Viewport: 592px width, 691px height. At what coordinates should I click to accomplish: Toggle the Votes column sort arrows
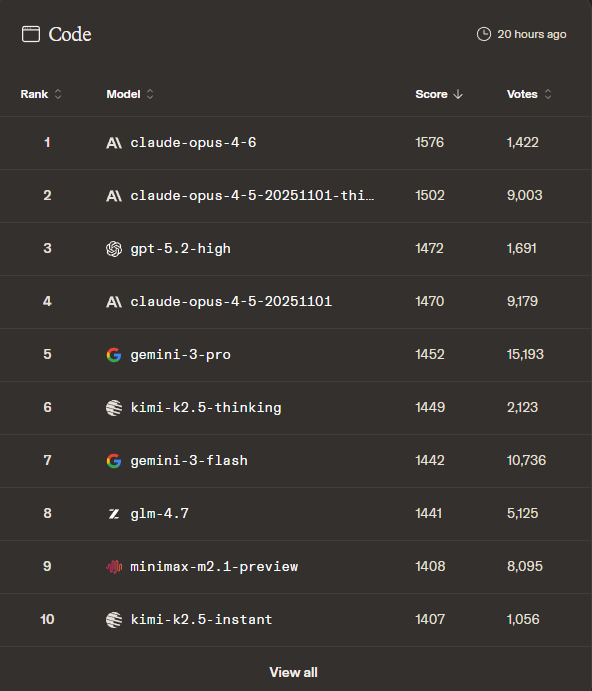(548, 94)
